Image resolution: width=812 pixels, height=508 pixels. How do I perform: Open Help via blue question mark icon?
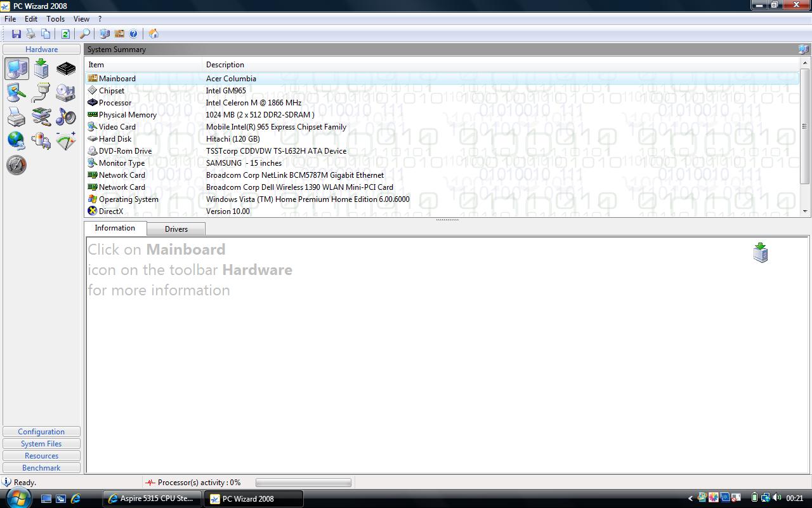click(133, 34)
